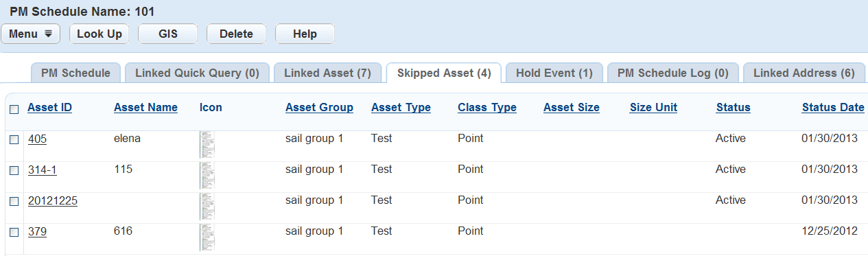This screenshot has width=868, height=256.
Task: Click the icon thumbnail for asset 20121225
Action: [x=207, y=207]
